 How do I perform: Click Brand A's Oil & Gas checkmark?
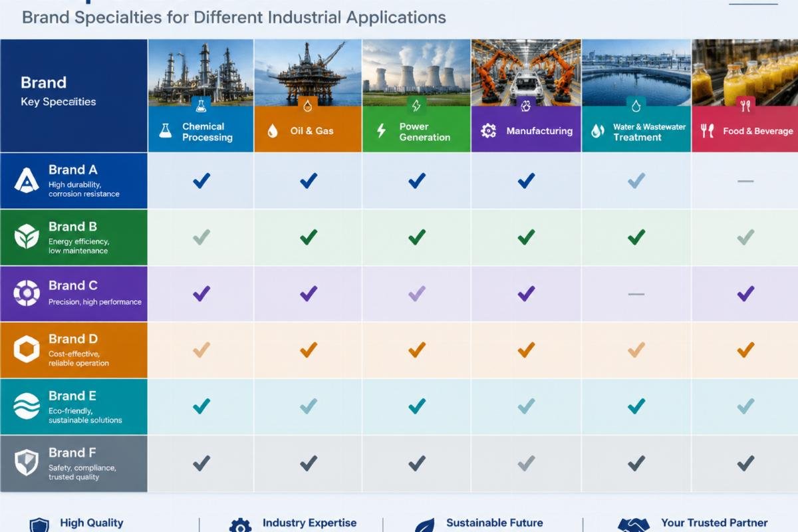point(308,180)
